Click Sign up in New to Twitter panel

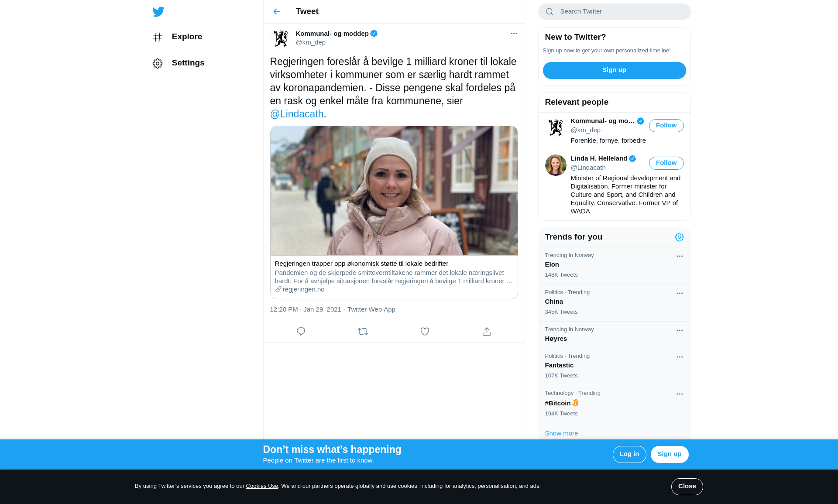coord(614,70)
